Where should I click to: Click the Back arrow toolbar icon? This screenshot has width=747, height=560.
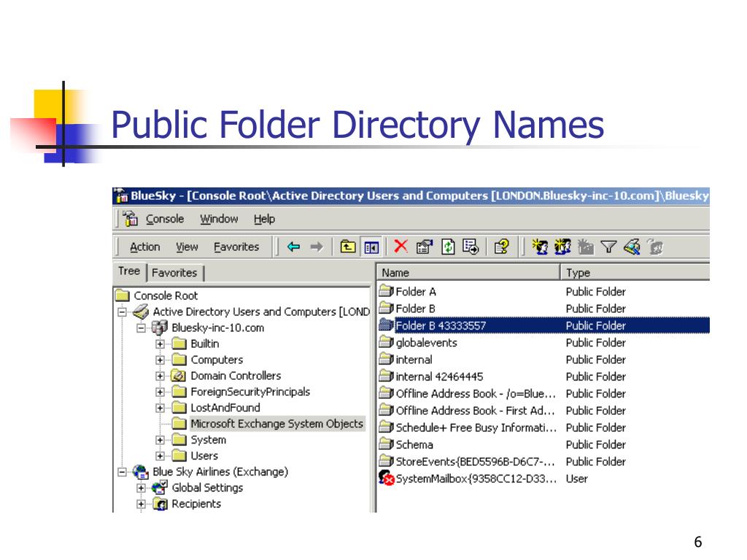pyautogui.click(x=293, y=246)
